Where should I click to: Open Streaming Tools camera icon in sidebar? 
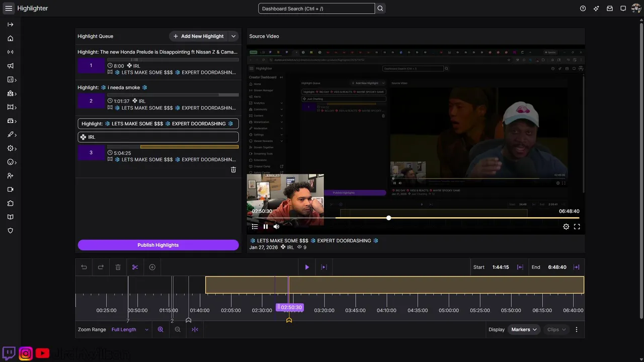[x=10, y=190]
